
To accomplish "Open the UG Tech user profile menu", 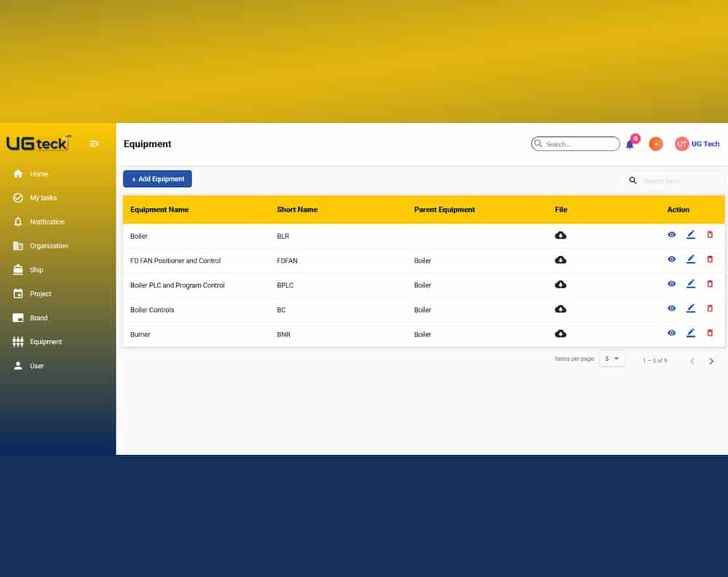I will 697,144.
